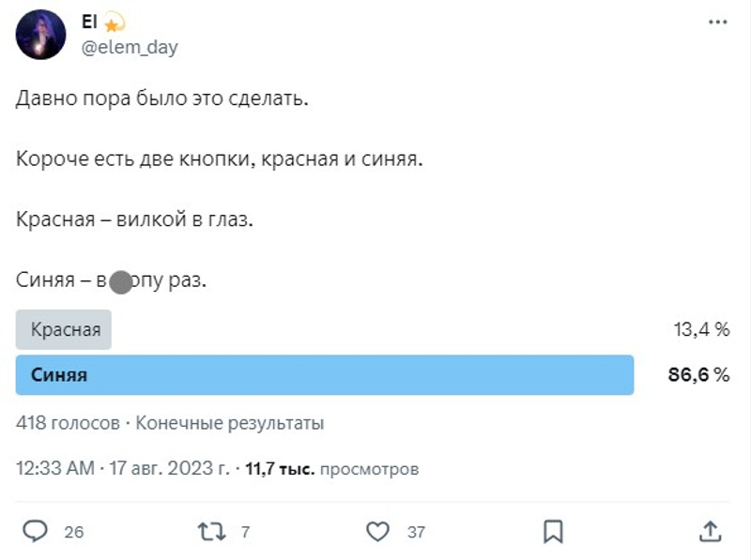Screen dimensions: 751x560
Task: Click the 86,6 % poll result
Action: [x=698, y=375]
